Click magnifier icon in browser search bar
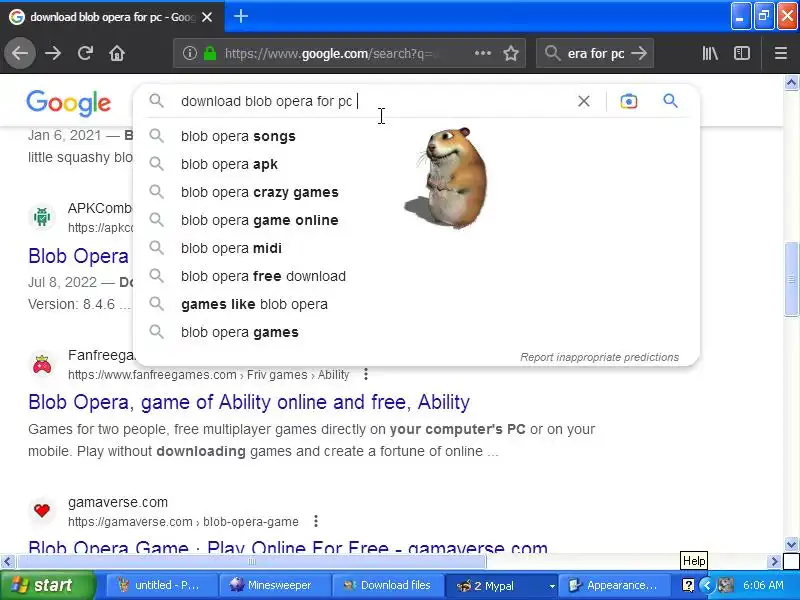The height and width of the screenshot is (600, 800). [x=553, y=53]
